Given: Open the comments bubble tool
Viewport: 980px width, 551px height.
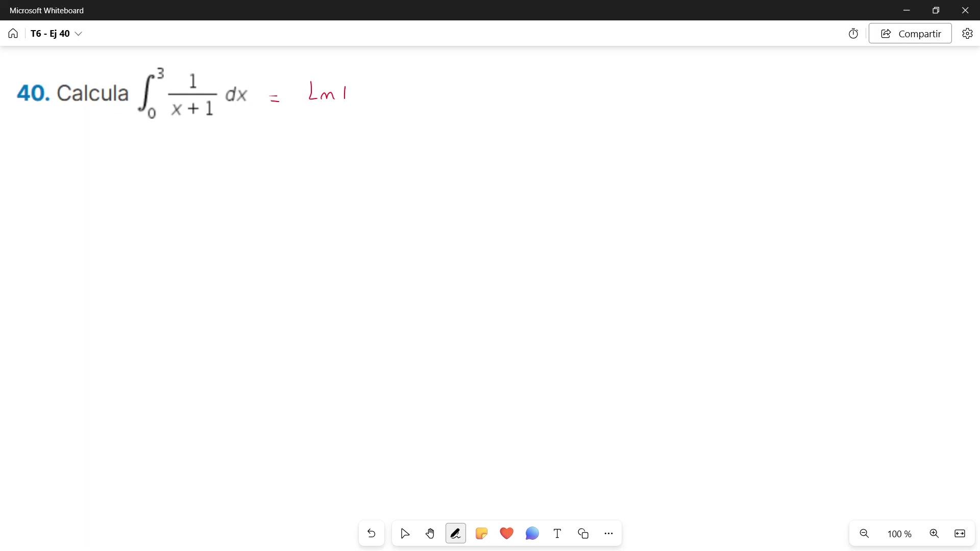Looking at the screenshot, I should (x=532, y=533).
